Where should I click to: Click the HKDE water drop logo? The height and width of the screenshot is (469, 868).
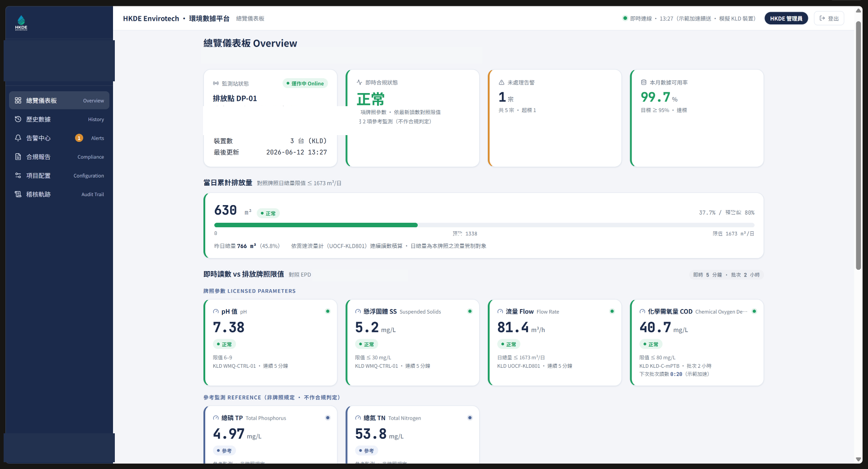[21, 23]
